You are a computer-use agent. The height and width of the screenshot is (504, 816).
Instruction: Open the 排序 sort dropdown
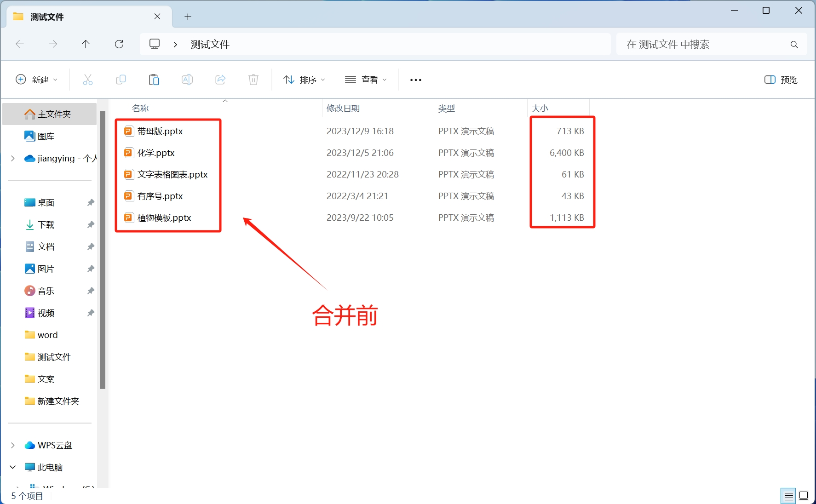pyautogui.click(x=304, y=80)
